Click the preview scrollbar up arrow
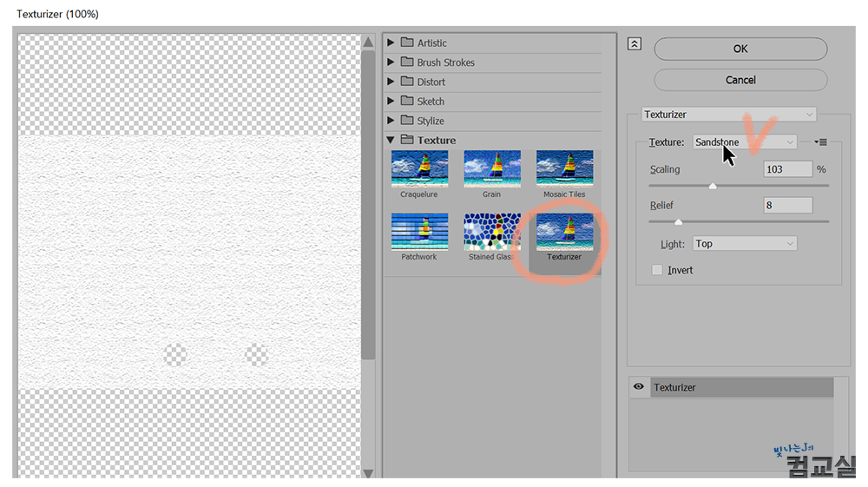The image size is (868, 487). click(x=368, y=42)
